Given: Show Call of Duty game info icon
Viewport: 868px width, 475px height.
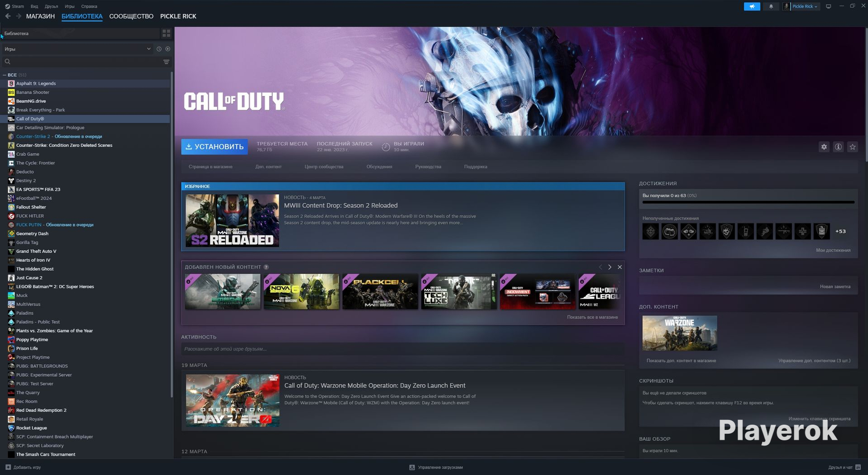Looking at the screenshot, I should pos(838,147).
